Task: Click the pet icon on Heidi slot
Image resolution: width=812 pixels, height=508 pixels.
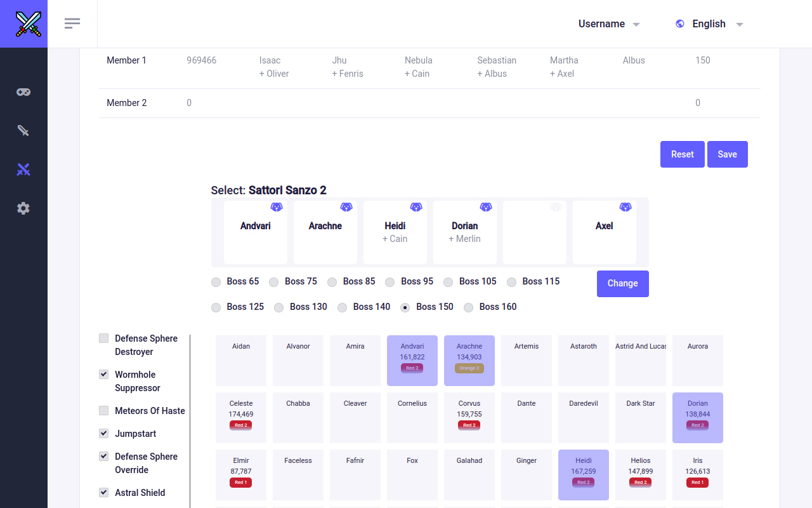Action: point(416,207)
